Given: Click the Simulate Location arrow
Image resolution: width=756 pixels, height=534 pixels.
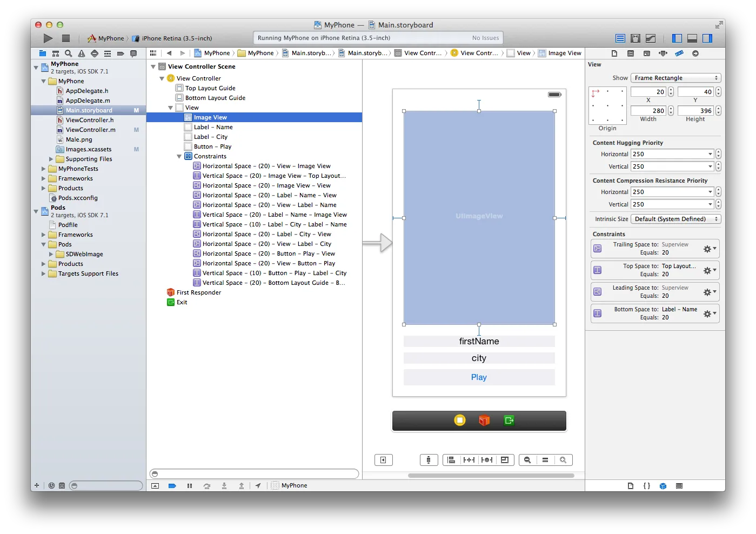Looking at the screenshot, I should pos(258,486).
